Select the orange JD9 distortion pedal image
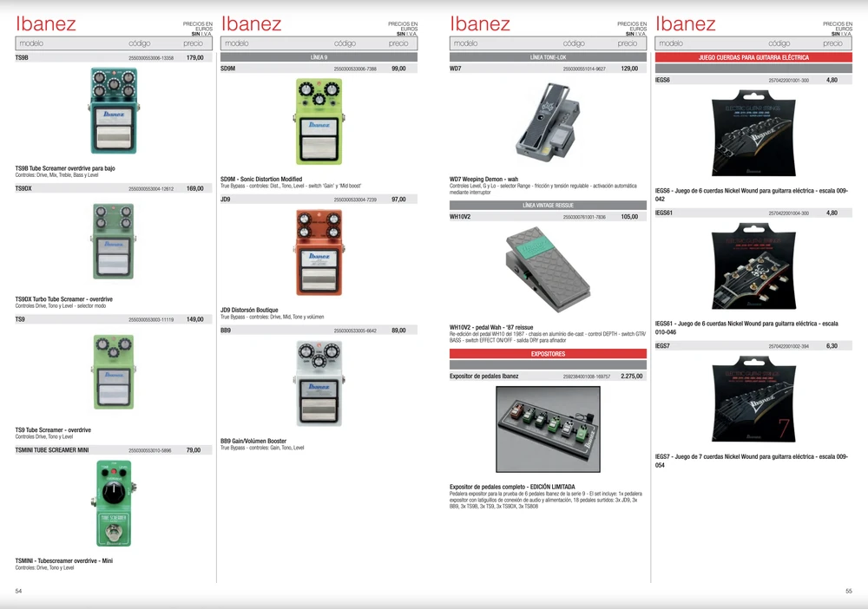Image resolution: width=868 pixels, height=609 pixels. (319, 252)
